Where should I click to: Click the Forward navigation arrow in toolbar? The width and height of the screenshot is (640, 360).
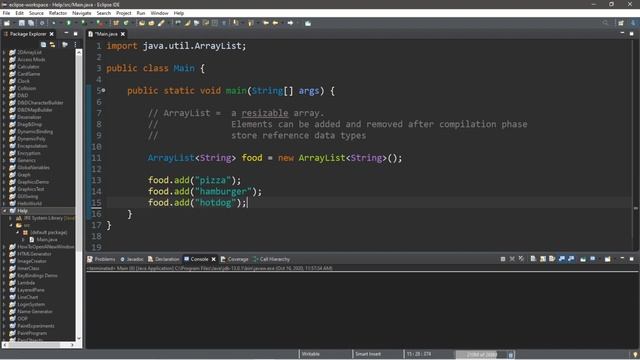[x=290, y=23]
